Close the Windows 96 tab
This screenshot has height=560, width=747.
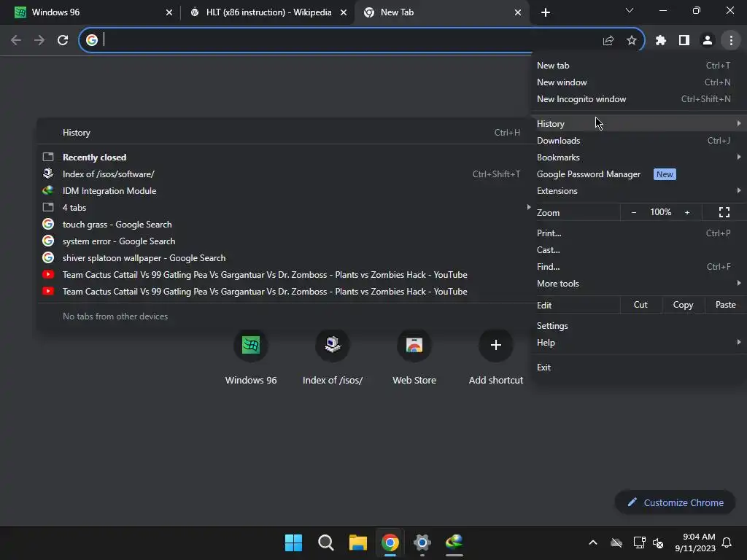[x=169, y=12]
